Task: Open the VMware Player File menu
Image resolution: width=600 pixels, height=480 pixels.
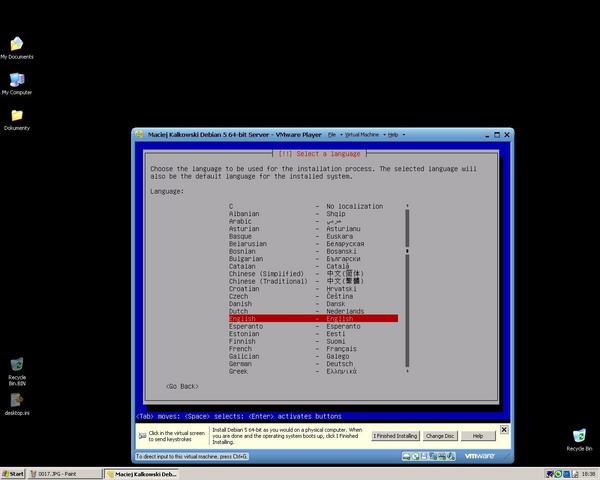Action: tap(332, 135)
